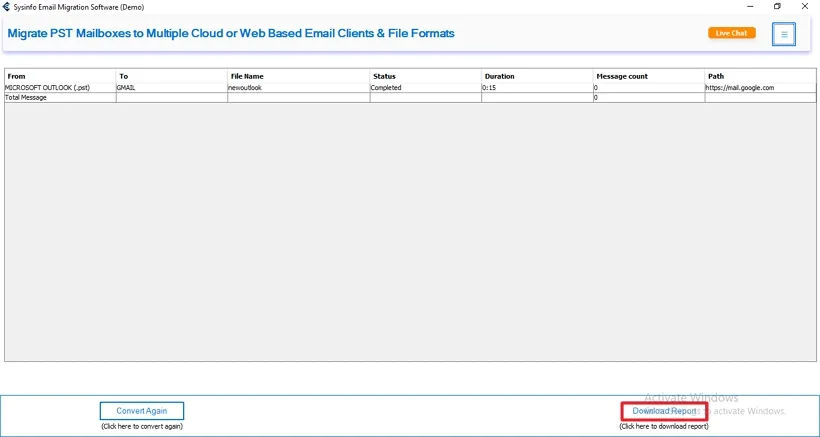Select the Status column header
This screenshot has height=437, width=820.
point(426,76)
